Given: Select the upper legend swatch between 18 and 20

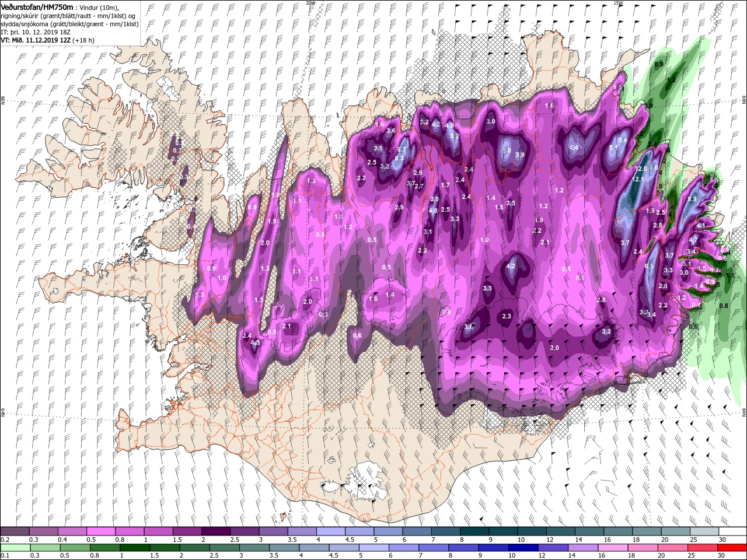Looking at the screenshot, I should click(x=646, y=531).
